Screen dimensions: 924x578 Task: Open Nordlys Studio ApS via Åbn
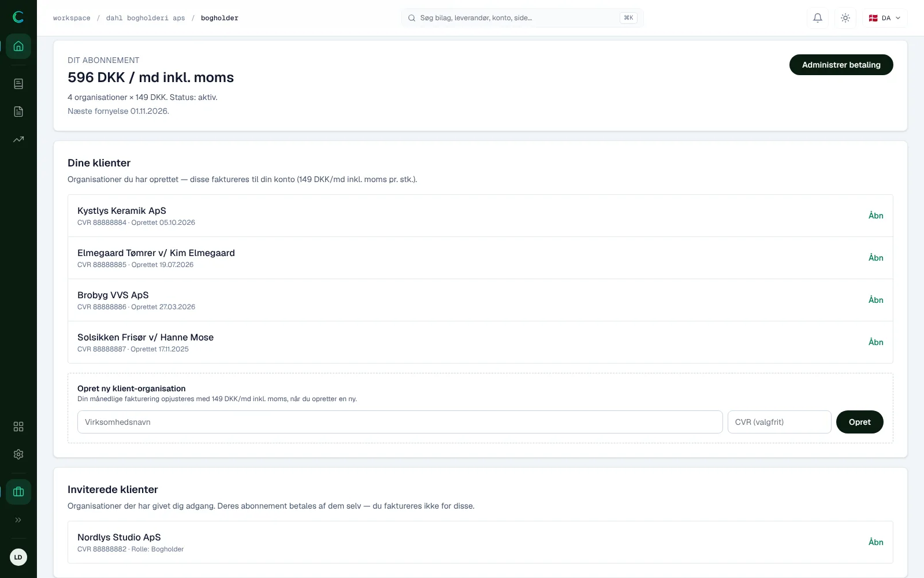pyautogui.click(x=875, y=542)
